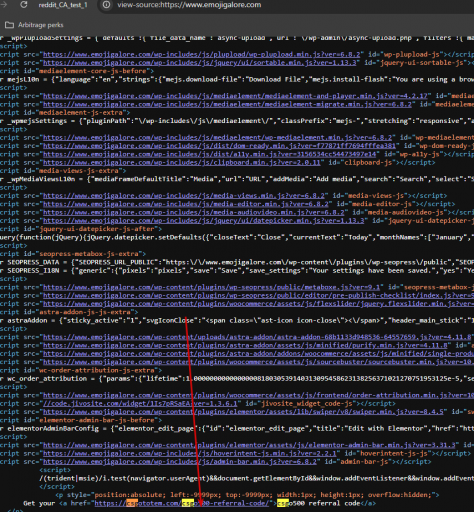Open astra woocommerce single-product script link
Image resolution: width=474 pixels, height=512 pixels.
258,354
